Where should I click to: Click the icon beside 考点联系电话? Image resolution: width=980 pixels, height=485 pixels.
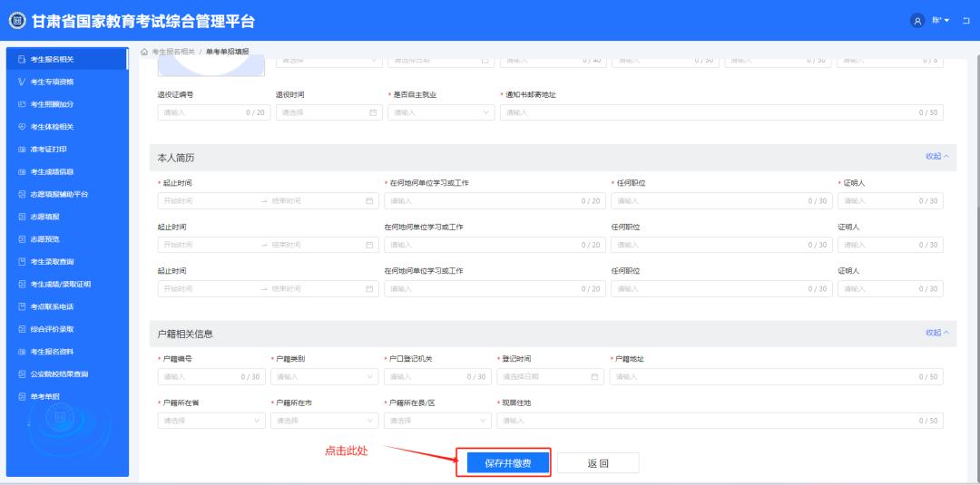(22, 306)
